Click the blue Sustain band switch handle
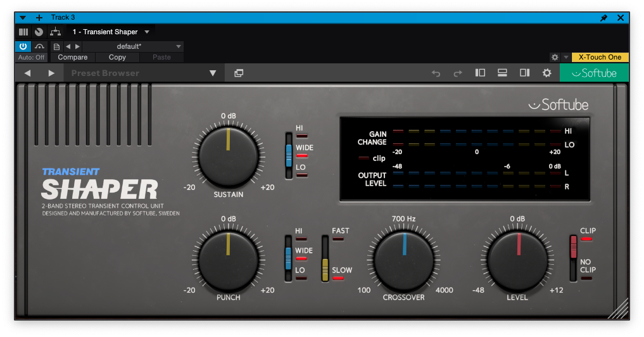The height and width of the screenshot is (337, 644). [289, 155]
